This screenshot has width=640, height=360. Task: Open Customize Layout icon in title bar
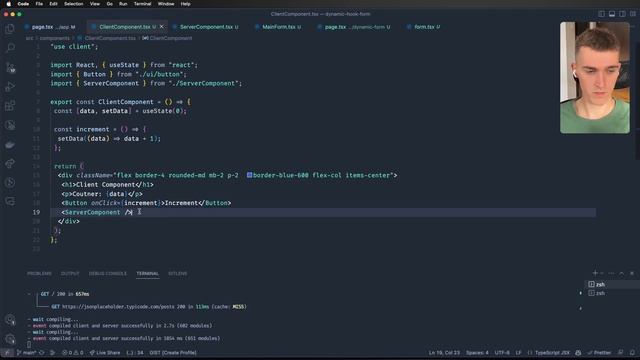pyautogui.click(x=633, y=14)
